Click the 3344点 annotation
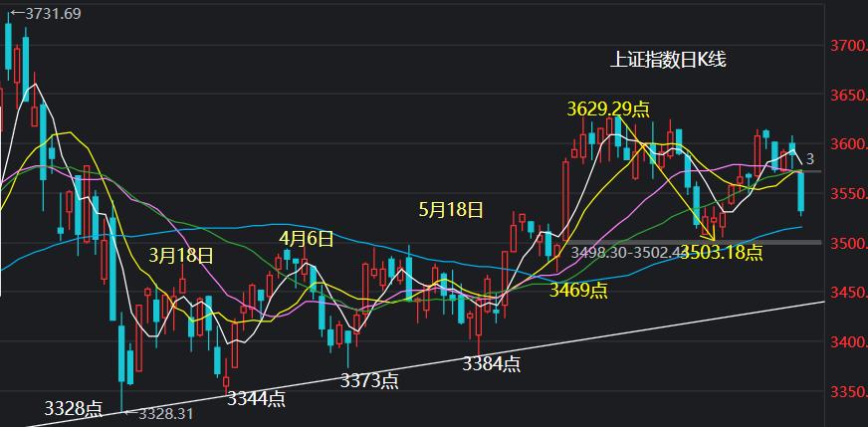 click(x=256, y=398)
